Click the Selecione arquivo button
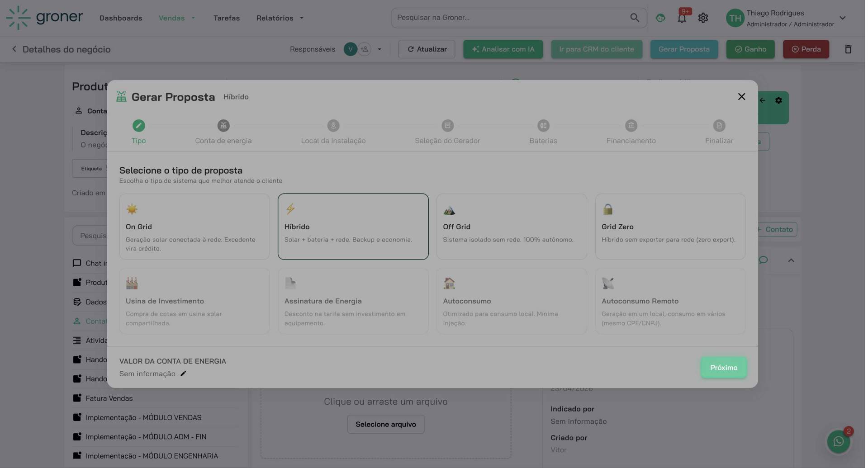The height and width of the screenshot is (468, 868). 385,424
